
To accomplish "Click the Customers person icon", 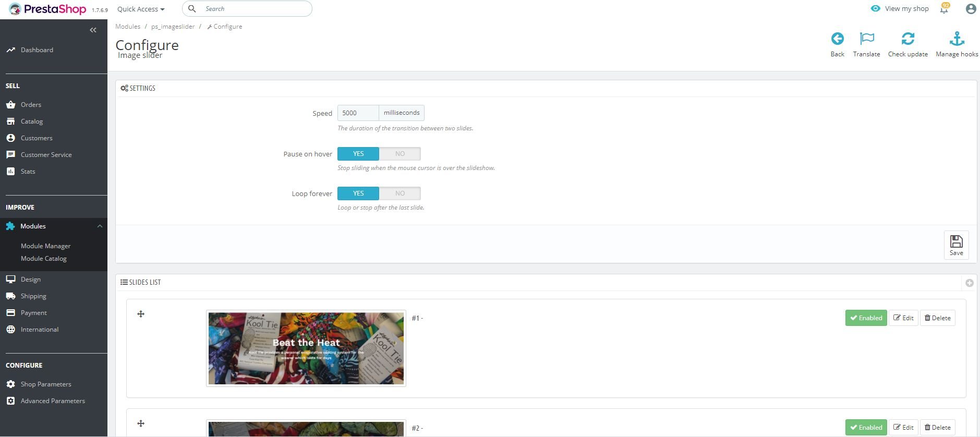I will point(10,138).
